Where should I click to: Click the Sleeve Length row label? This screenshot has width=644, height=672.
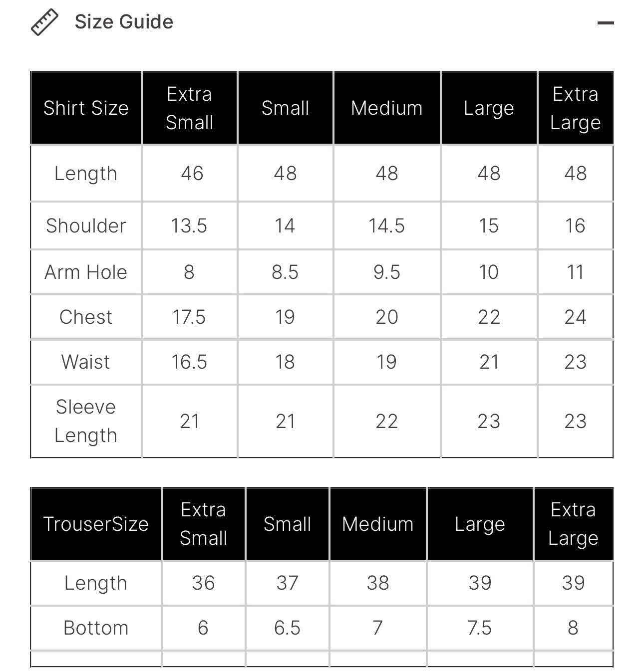[x=86, y=421]
